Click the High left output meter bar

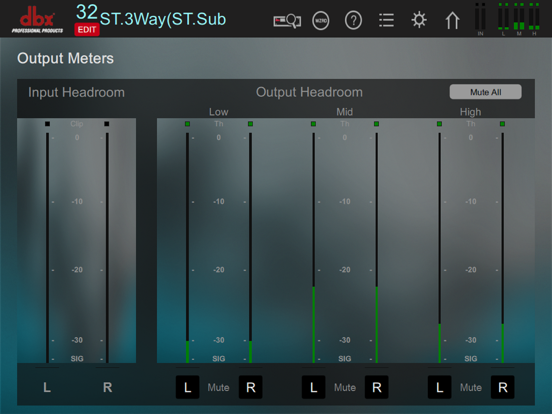[439, 247]
